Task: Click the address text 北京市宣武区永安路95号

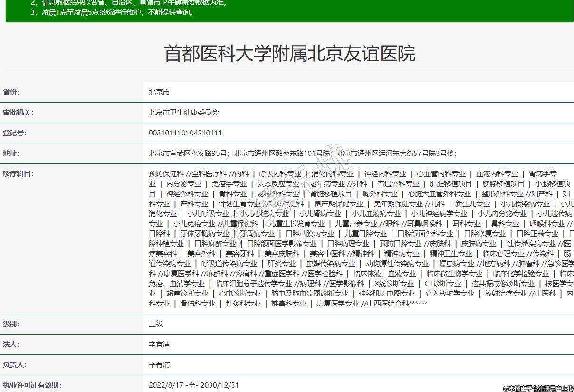Action: click(x=189, y=153)
